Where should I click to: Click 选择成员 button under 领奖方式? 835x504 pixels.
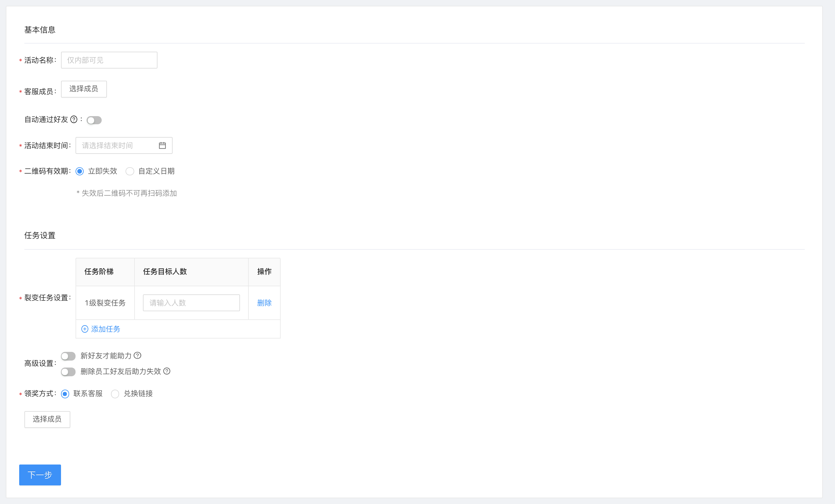pos(47,419)
